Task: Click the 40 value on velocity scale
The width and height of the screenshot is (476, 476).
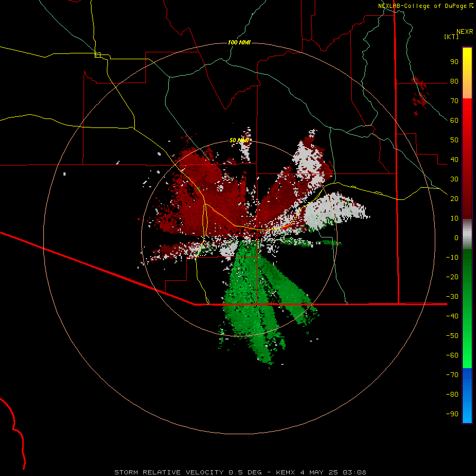Action: [454, 160]
